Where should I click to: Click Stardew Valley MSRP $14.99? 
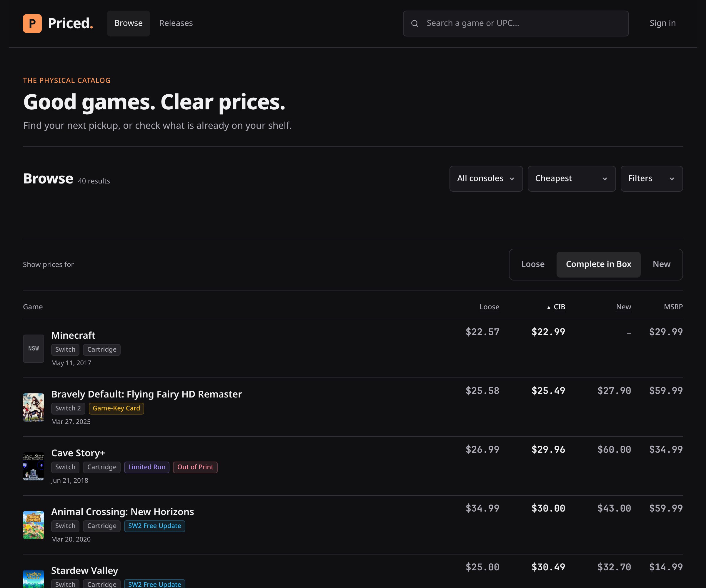[x=666, y=567]
